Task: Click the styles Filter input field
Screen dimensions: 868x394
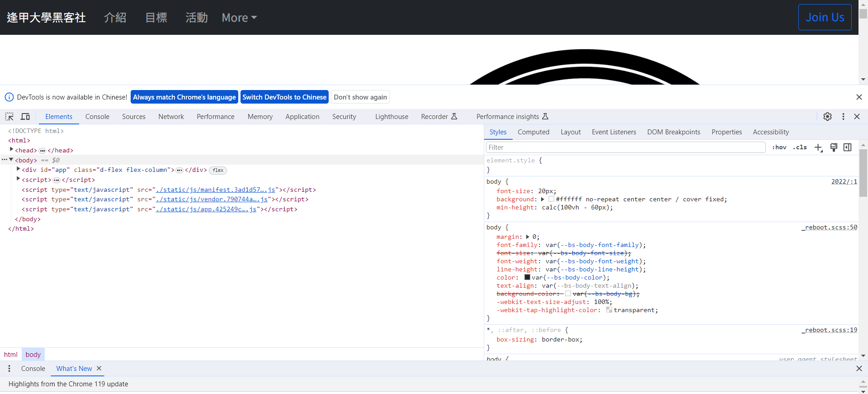Action: click(626, 147)
